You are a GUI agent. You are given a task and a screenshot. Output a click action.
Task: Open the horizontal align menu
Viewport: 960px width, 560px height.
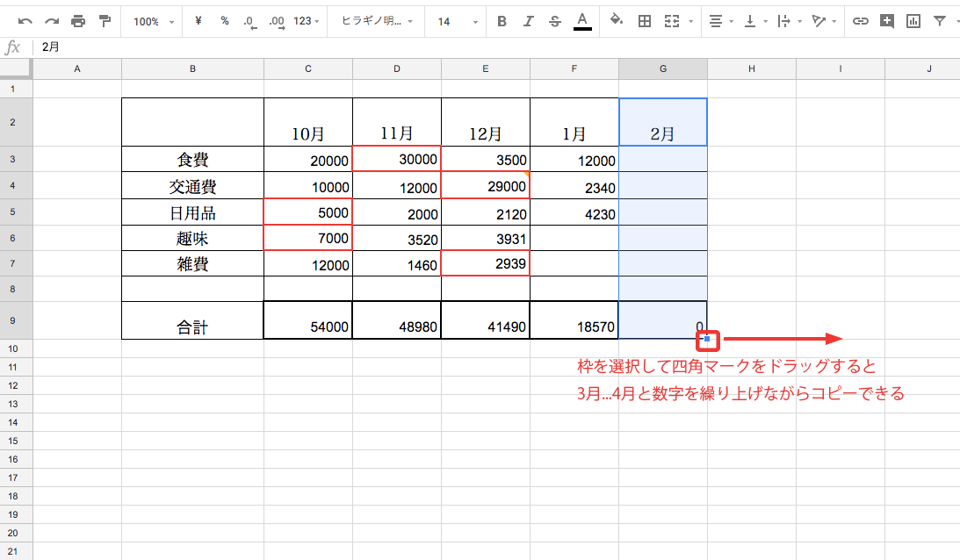721,21
